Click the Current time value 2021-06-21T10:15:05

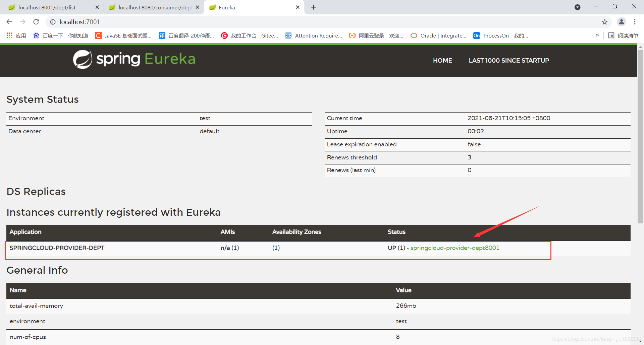click(x=509, y=118)
